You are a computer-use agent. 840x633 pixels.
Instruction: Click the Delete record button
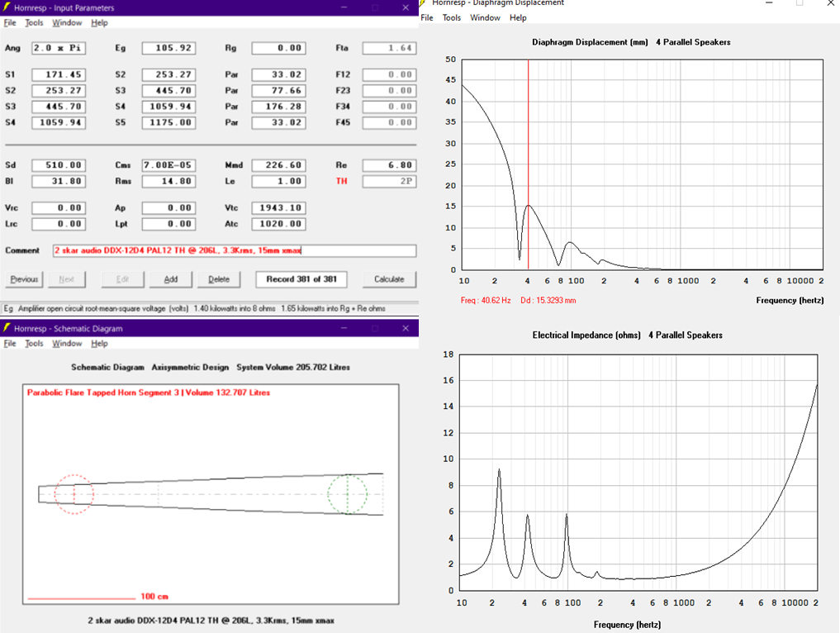pos(219,279)
